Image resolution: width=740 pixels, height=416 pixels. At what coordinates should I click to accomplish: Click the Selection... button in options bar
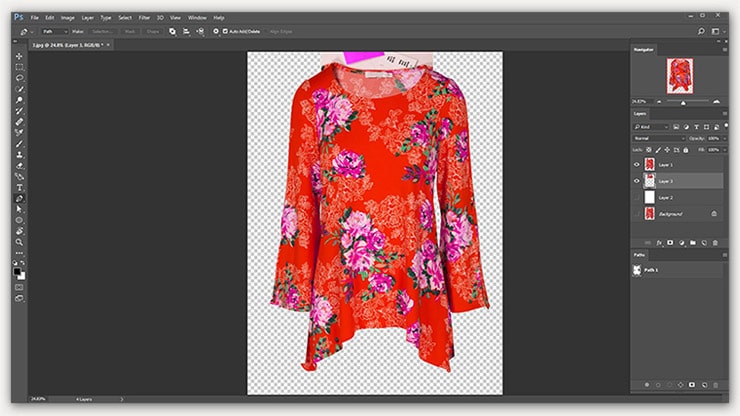coord(100,31)
